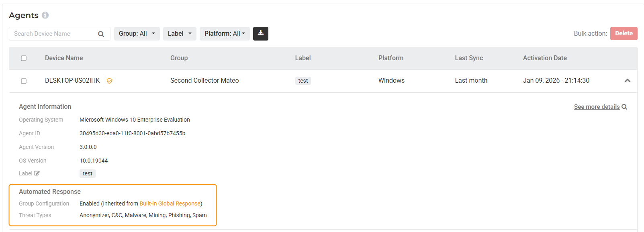Click the info icon beside Agents heading
The height and width of the screenshot is (232, 644).
(x=45, y=15)
